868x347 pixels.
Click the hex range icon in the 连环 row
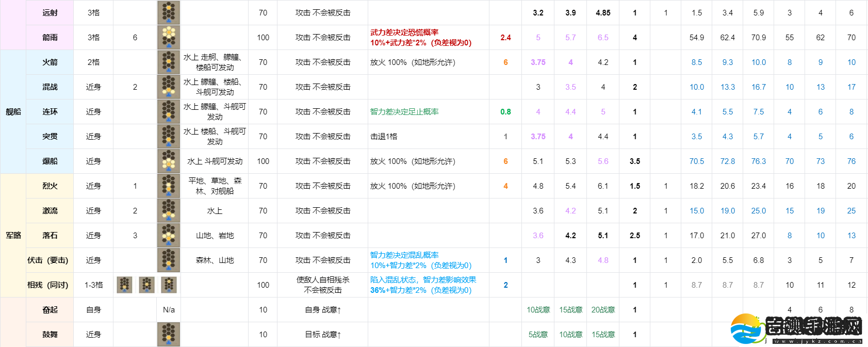(169, 112)
